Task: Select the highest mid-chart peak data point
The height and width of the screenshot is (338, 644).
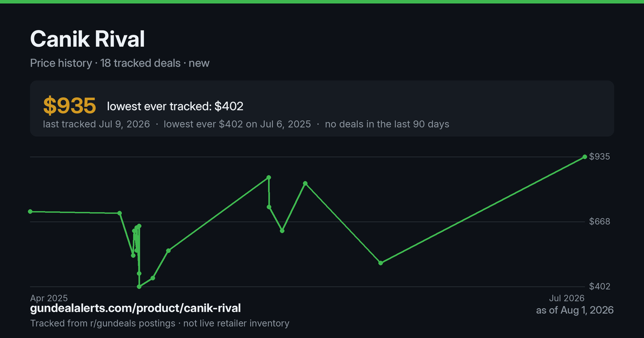Action: (269, 177)
